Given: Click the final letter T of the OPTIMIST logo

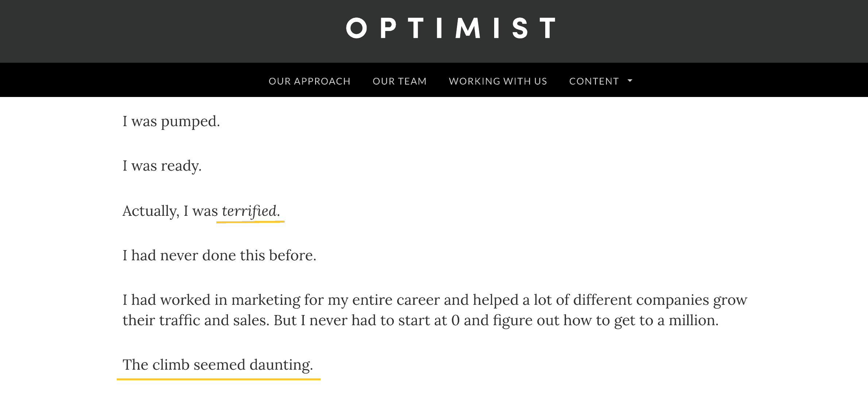Looking at the screenshot, I should pyautogui.click(x=547, y=28).
